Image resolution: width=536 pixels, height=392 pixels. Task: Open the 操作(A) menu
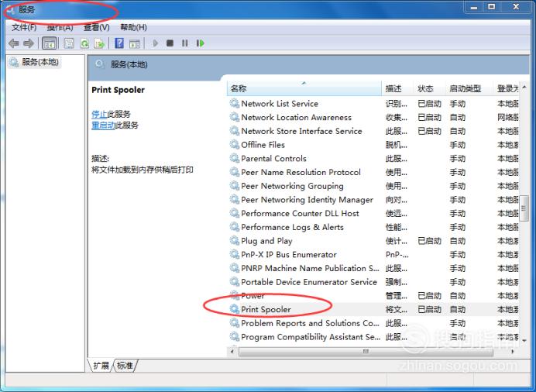point(60,27)
